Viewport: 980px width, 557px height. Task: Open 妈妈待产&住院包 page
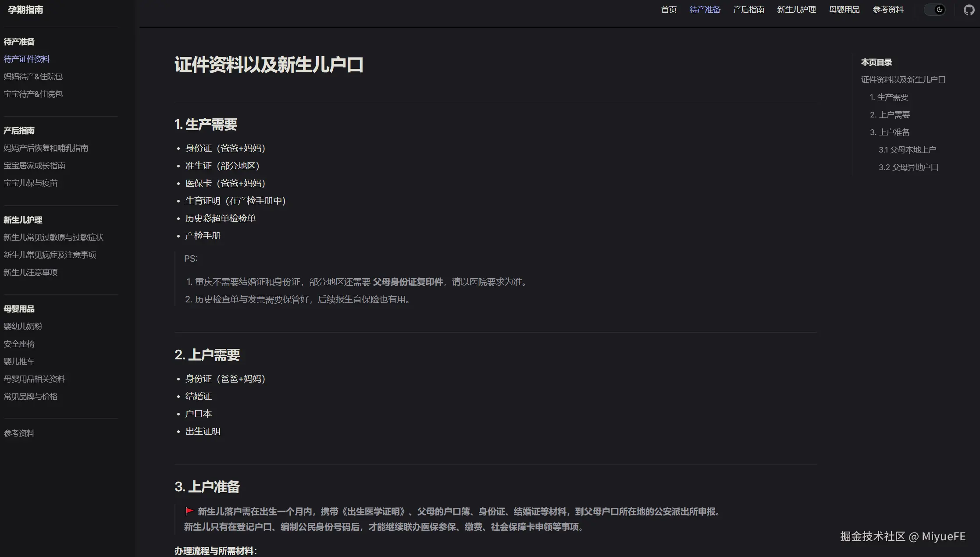33,76
